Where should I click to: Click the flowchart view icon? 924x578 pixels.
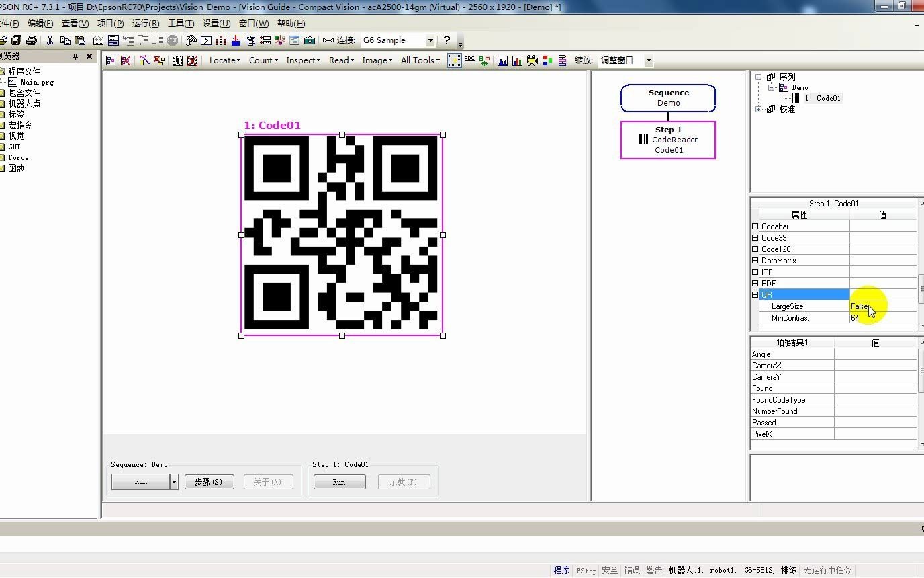pos(562,60)
